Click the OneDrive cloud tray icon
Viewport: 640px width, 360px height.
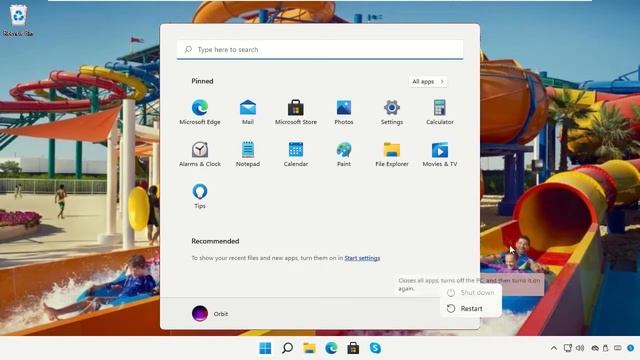595,348
